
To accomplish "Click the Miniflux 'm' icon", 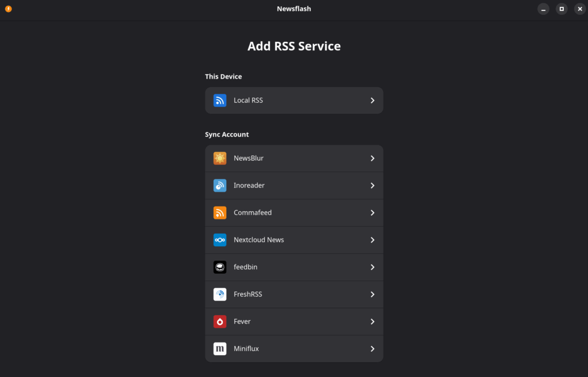I will pos(220,348).
